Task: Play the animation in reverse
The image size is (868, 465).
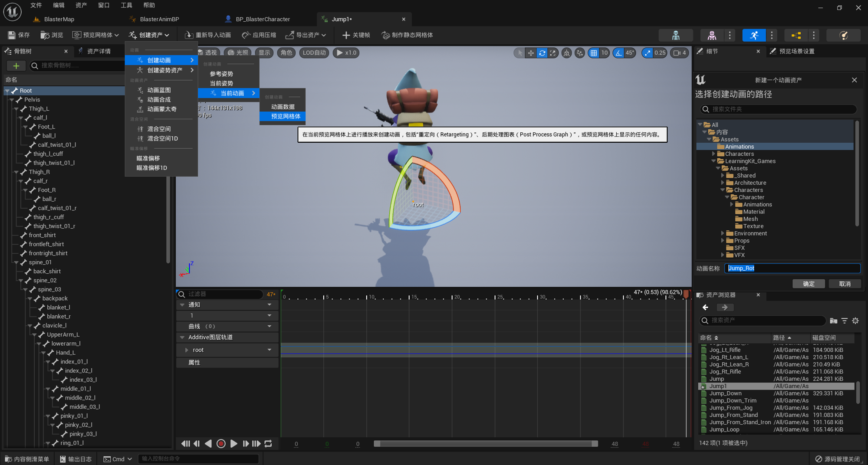Action: (208, 444)
